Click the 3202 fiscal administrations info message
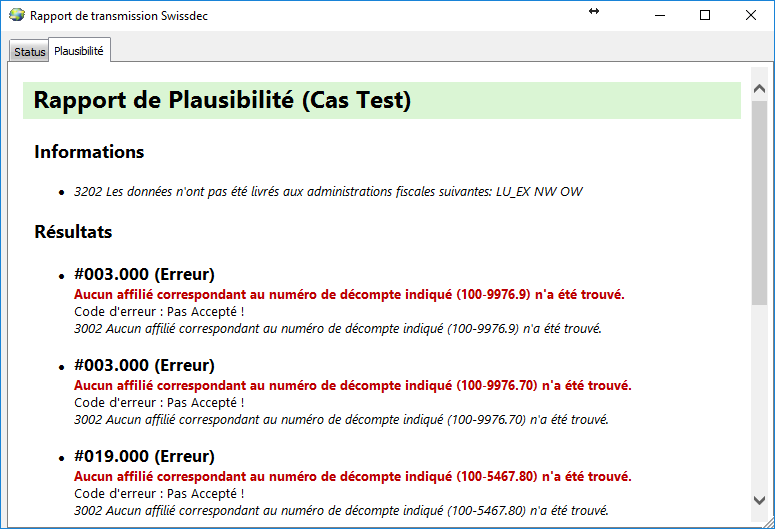This screenshot has width=775, height=529. [328, 191]
